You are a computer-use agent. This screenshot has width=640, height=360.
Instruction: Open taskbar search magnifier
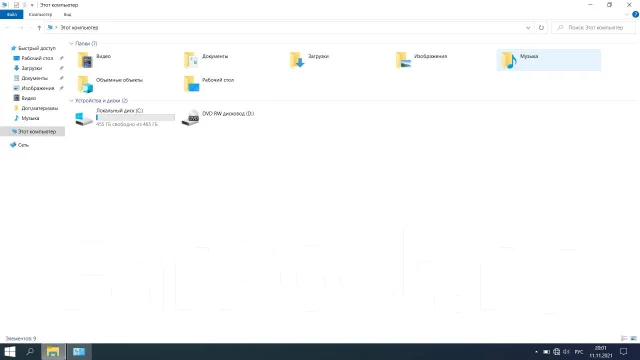tap(30, 351)
